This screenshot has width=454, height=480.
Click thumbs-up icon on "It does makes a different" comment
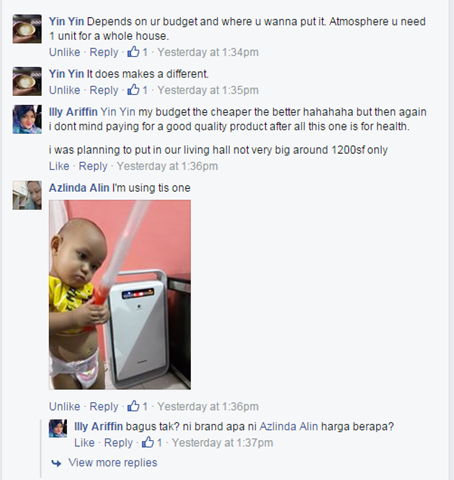click(x=133, y=90)
